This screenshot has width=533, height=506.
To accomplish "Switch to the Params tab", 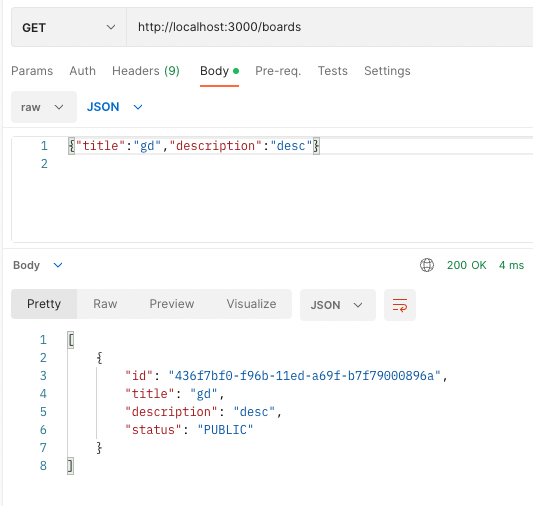I will pos(32,71).
